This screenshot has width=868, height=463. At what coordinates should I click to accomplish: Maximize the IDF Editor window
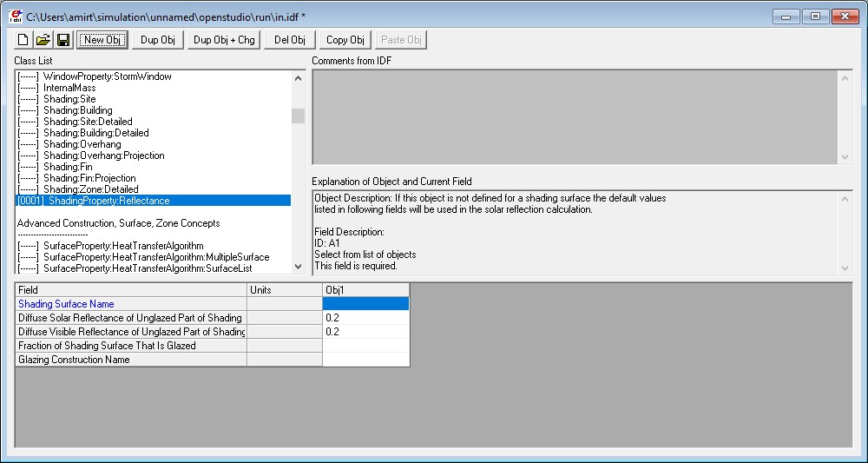pos(815,17)
